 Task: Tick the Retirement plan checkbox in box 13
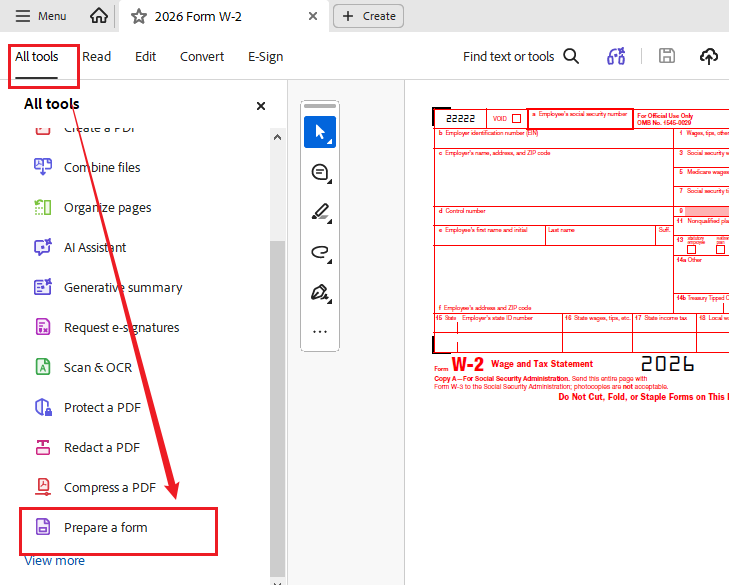pyautogui.click(x=720, y=250)
